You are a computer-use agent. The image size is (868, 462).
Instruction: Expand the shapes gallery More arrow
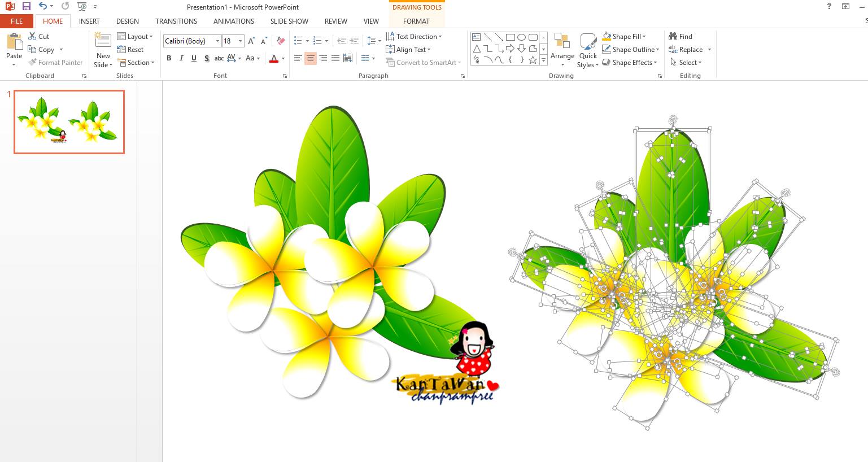coord(543,60)
